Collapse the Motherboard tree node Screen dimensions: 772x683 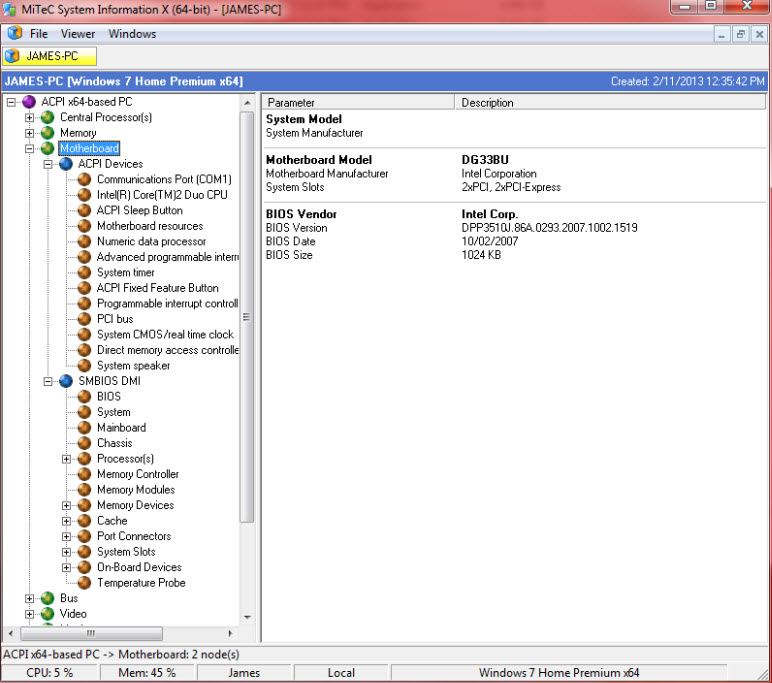click(x=30, y=149)
